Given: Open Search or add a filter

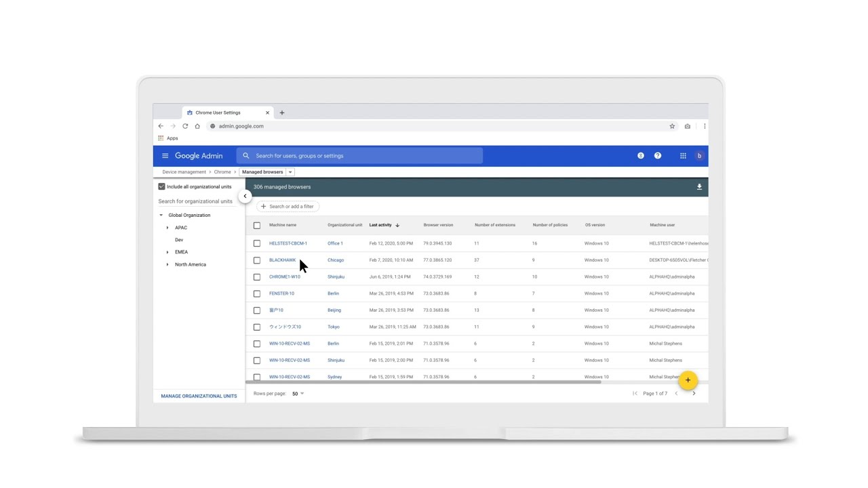Looking at the screenshot, I should coord(287,206).
